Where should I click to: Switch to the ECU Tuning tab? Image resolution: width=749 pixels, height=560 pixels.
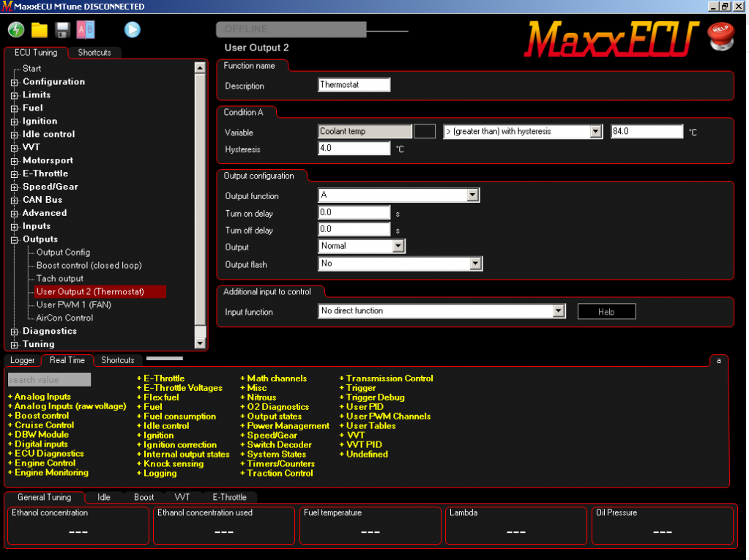coord(36,53)
